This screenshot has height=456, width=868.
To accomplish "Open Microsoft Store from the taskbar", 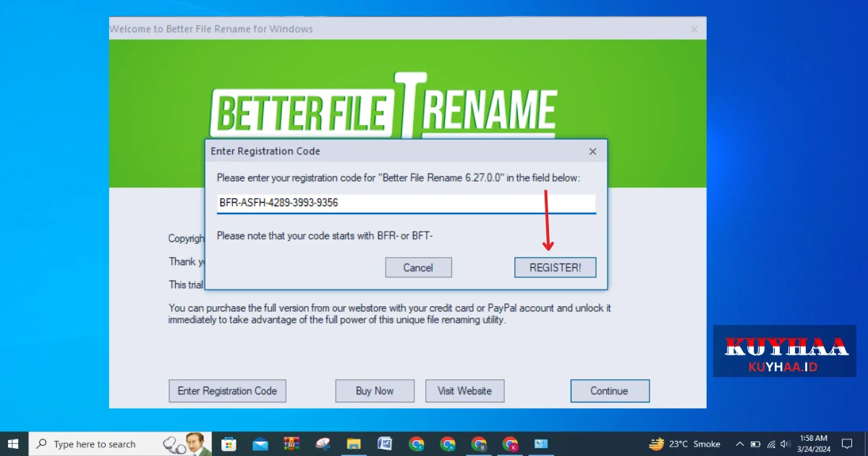I will [x=229, y=444].
